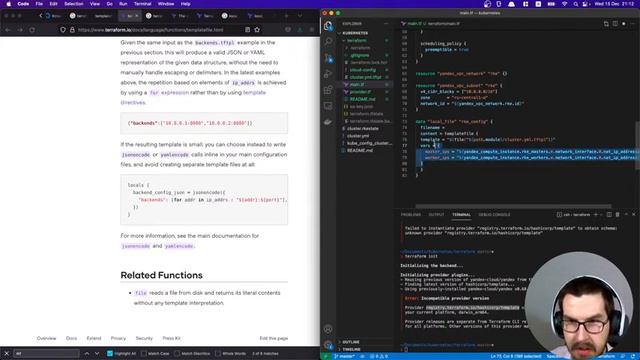Toggle reader view in the browser
The image size is (640, 360).
point(247,30)
